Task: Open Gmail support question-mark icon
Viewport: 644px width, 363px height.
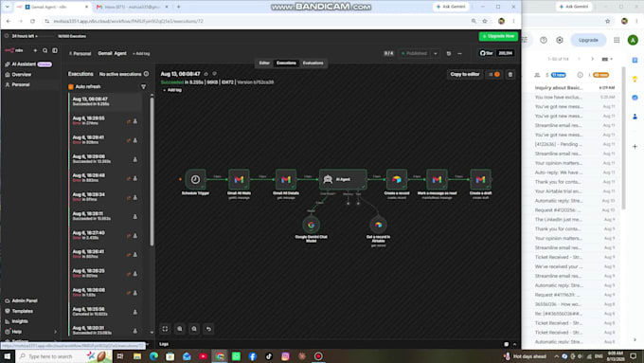Action: 544,40
